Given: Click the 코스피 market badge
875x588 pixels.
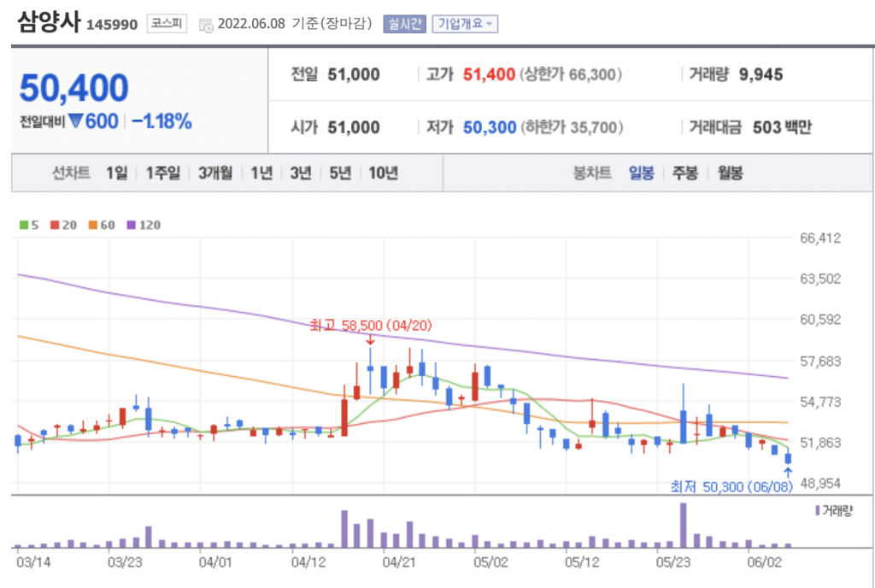Looking at the screenshot, I should (x=167, y=23).
